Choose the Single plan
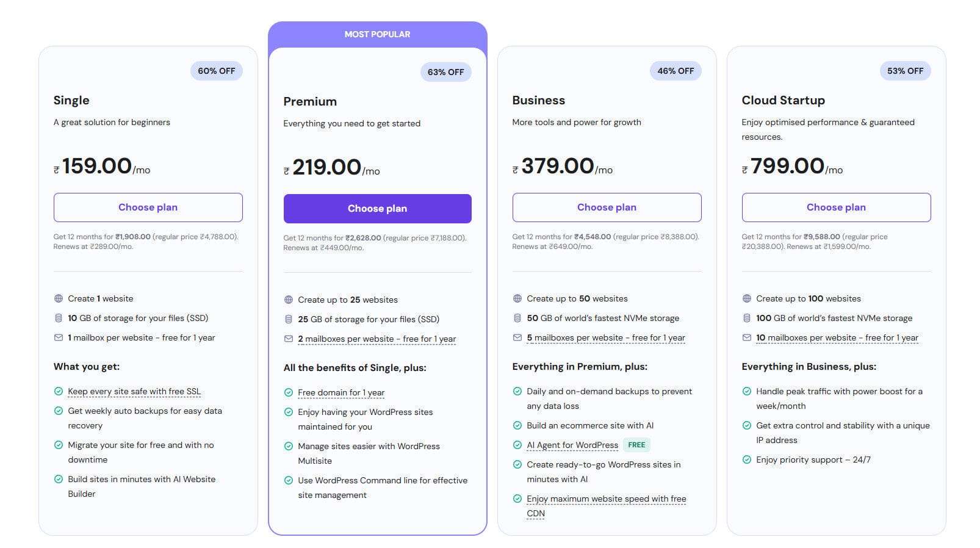The image size is (980, 548). click(148, 207)
